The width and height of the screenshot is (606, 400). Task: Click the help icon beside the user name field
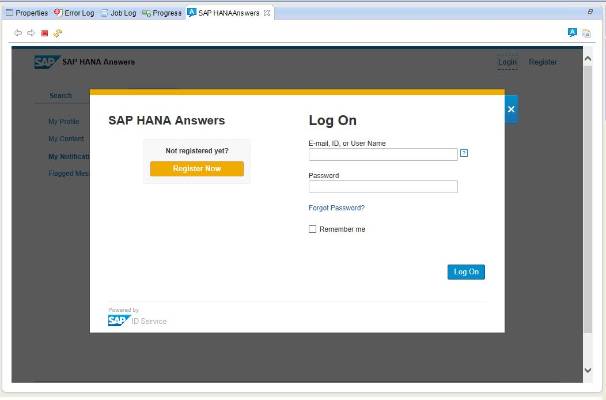[464, 153]
